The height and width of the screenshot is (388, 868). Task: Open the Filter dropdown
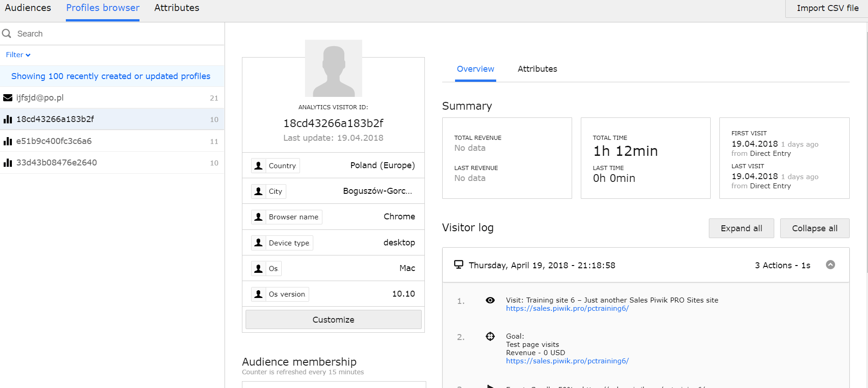pos(18,55)
